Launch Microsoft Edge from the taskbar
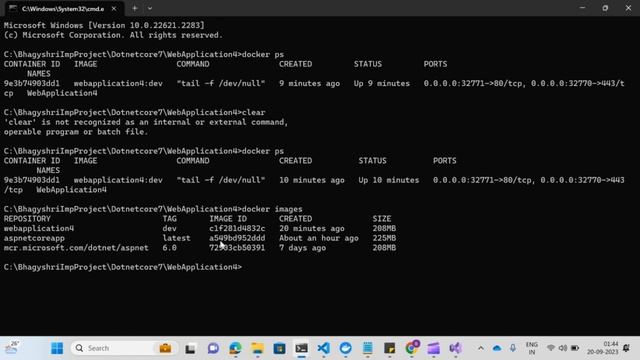The width and height of the screenshot is (640, 360). (x=235, y=348)
